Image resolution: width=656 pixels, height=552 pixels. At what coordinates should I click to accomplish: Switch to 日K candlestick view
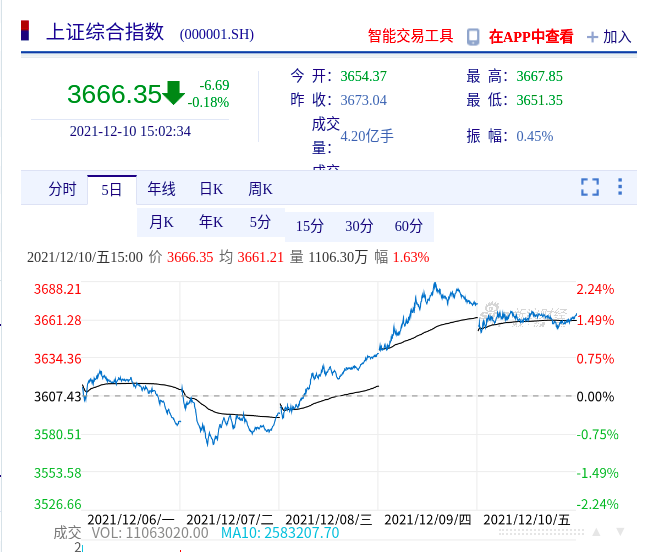tap(211, 189)
